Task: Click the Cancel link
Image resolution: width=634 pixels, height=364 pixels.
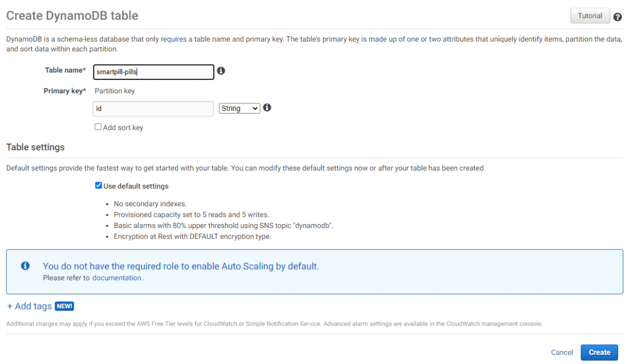Action: click(x=562, y=352)
